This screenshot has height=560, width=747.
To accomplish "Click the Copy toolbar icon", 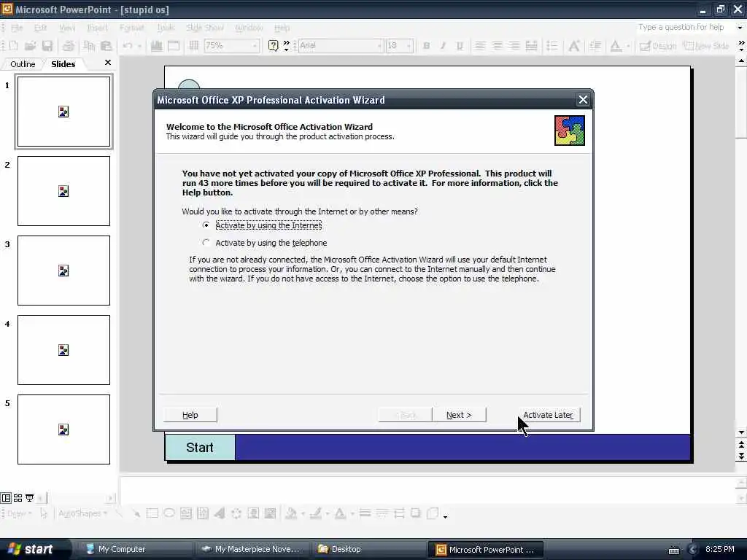I will click(x=89, y=46).
